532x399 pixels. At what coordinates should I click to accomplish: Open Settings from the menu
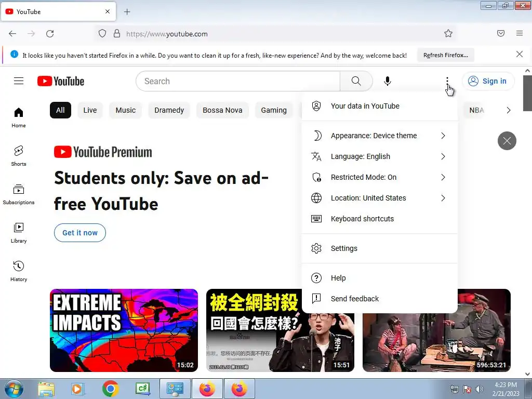click(379, 248)
